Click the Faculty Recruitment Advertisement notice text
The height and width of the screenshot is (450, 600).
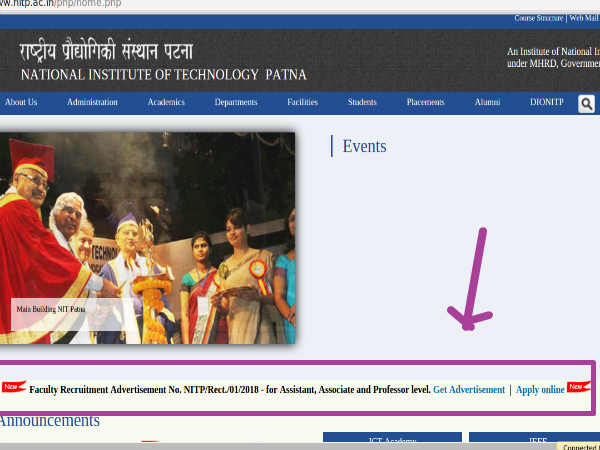(x=230, y=390)
